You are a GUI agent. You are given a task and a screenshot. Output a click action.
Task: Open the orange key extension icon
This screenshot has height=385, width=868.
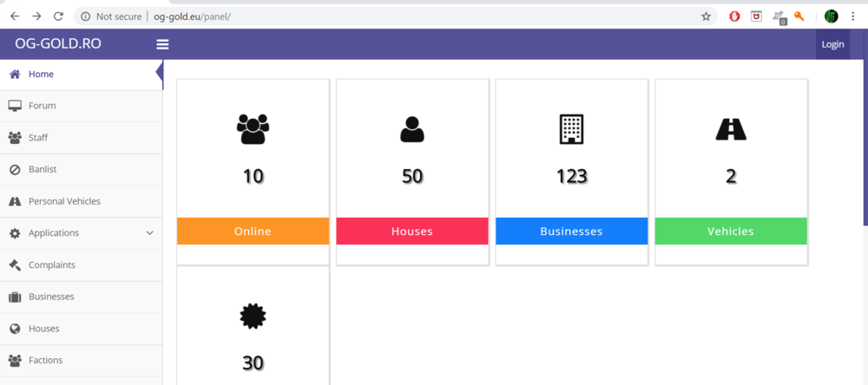[799, 16]
